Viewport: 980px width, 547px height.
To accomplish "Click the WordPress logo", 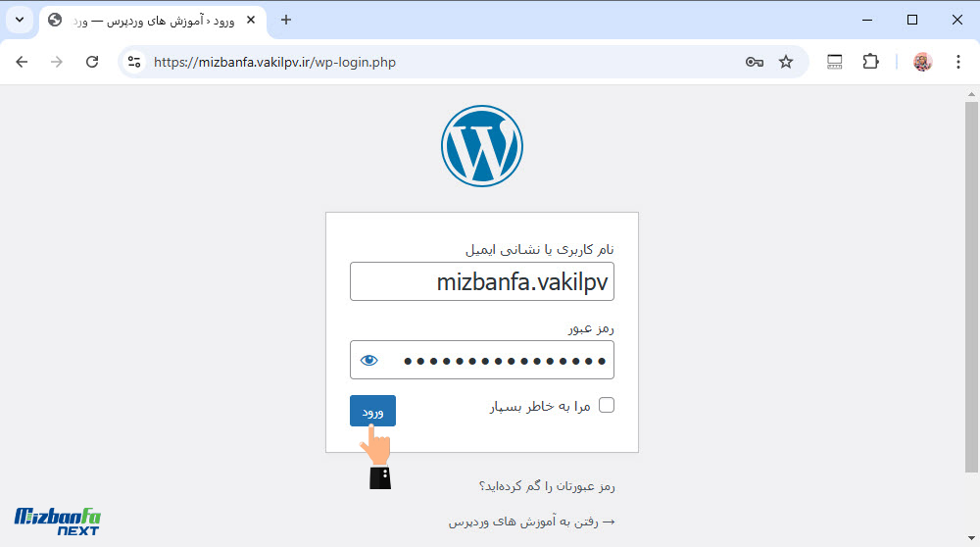I will click(x=482, y=146).
